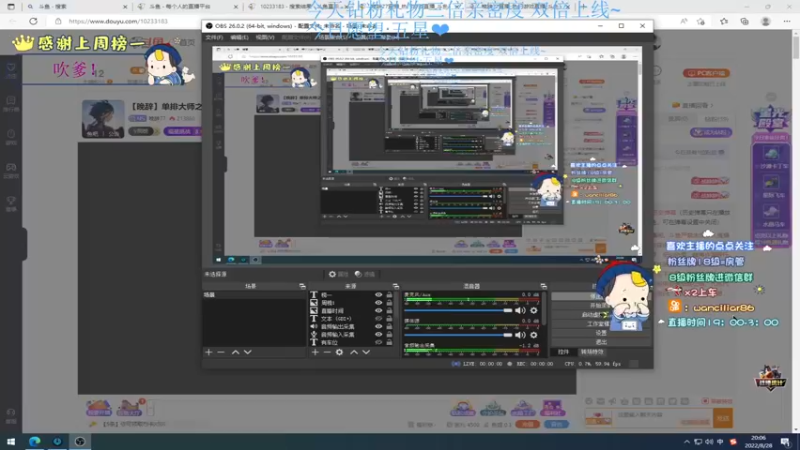Viewport: 800px width, 450px height.
Task: Click the orange send button in Douyu chat
Action: tap(723, 418)
